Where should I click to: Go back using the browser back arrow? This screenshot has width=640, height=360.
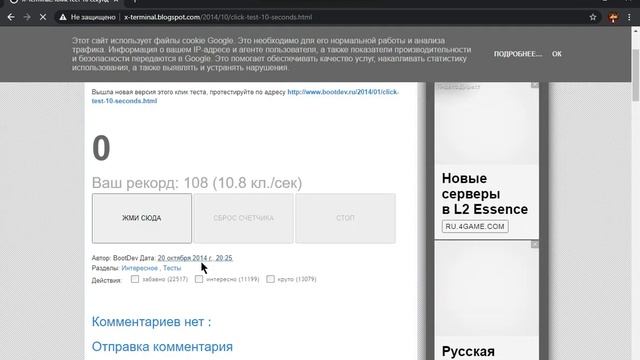11,17
